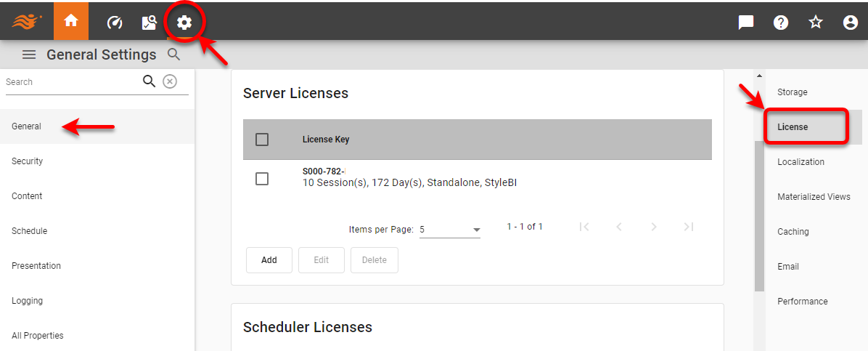Open the Items per Page dropdown
The width and height of the screenshot is (868, 351).
(x=450, y=230)
